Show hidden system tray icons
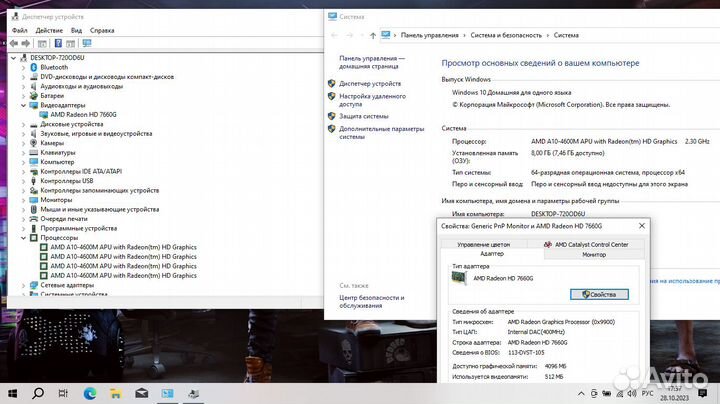The width and height of the screenshot is (720, 404). point(581,393)
